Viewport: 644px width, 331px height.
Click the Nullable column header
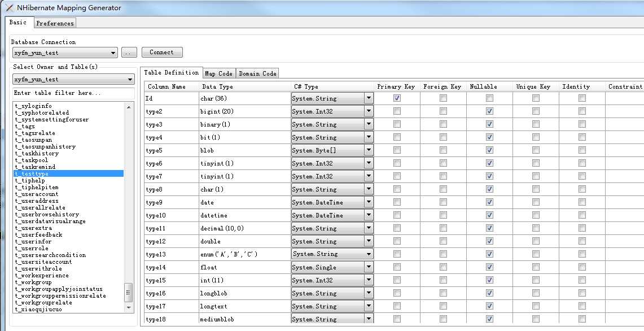coord(483,87)
